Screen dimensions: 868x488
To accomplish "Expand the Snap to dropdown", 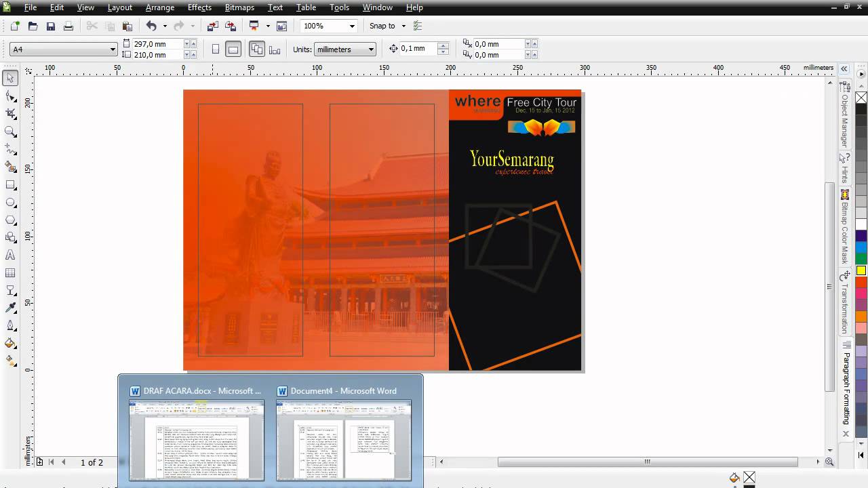I will click(403, 26).
